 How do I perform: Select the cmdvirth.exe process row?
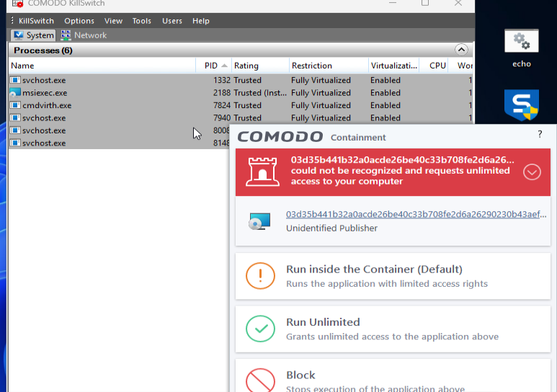[x=241, y=105]
